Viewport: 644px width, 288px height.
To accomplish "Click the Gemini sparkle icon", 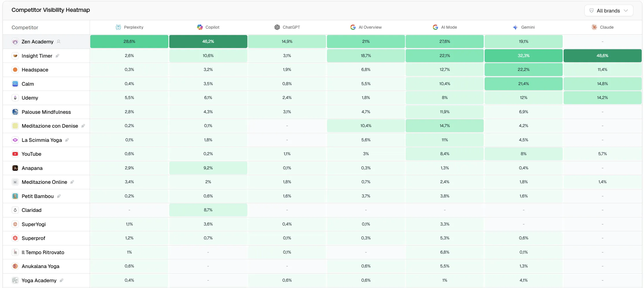I will [515, 27].
